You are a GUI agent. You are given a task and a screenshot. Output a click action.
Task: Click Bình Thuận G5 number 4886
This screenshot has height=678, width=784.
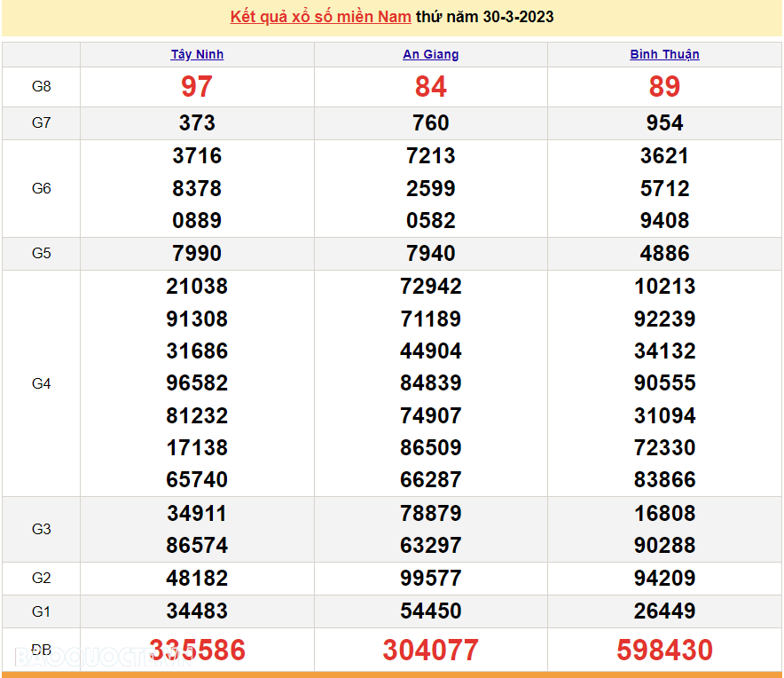click(664, 254)
